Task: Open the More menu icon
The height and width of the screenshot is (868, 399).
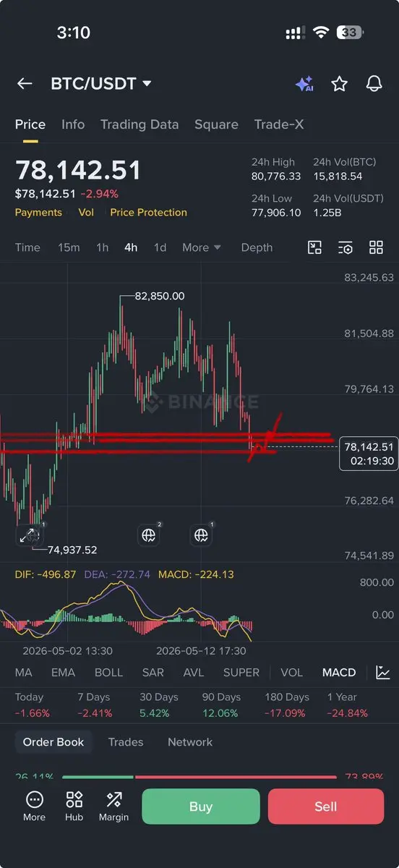Action: (x=34, y=806)
